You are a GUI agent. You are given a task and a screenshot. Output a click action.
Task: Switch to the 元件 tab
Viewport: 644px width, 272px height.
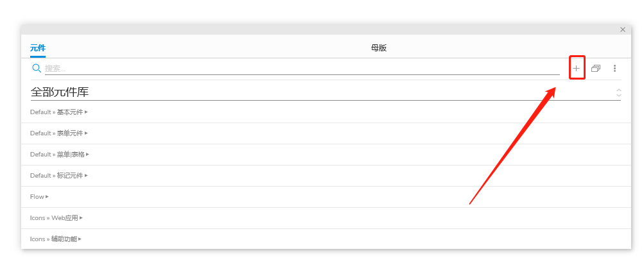coord(38,48)
